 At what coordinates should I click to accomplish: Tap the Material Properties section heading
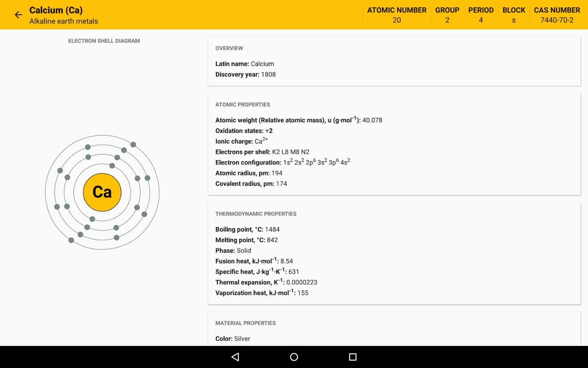click(x=245, y=323)
